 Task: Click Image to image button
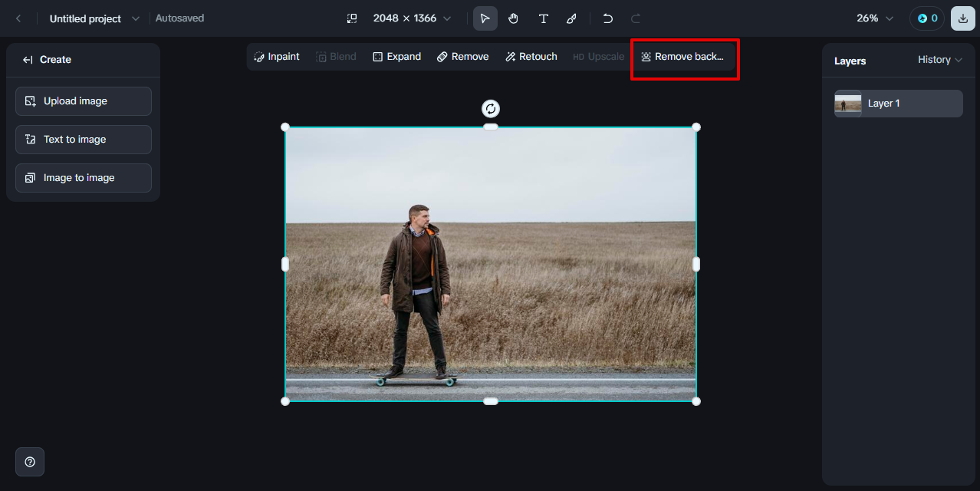point(84,178)
